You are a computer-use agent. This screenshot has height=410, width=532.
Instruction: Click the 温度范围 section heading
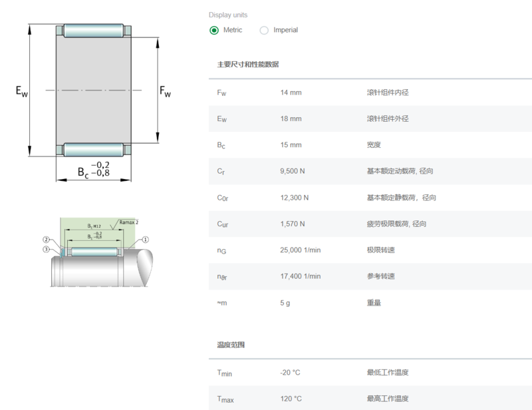tap(231, 345)
